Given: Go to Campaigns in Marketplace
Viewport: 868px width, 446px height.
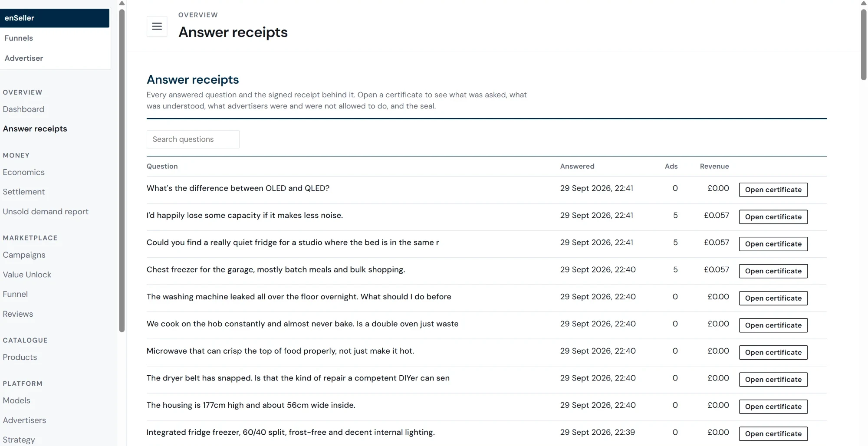Looking at the screenshot, I should coord(24,255).
